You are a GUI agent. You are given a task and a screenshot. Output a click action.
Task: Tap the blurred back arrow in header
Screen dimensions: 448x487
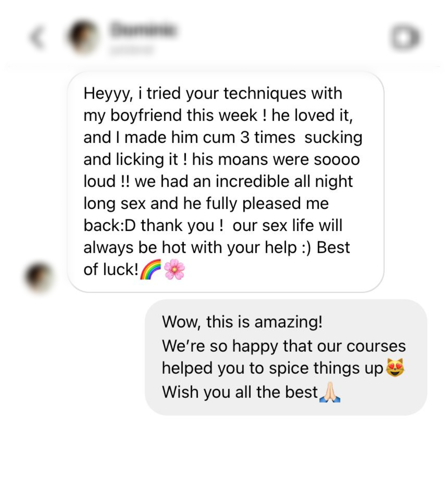[38, 38]
